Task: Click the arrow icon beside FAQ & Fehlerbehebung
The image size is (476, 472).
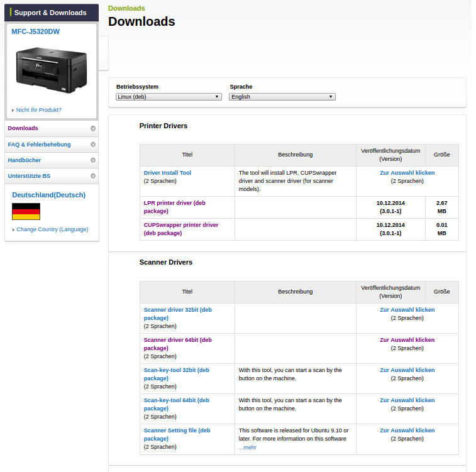Action: (93, 145)
